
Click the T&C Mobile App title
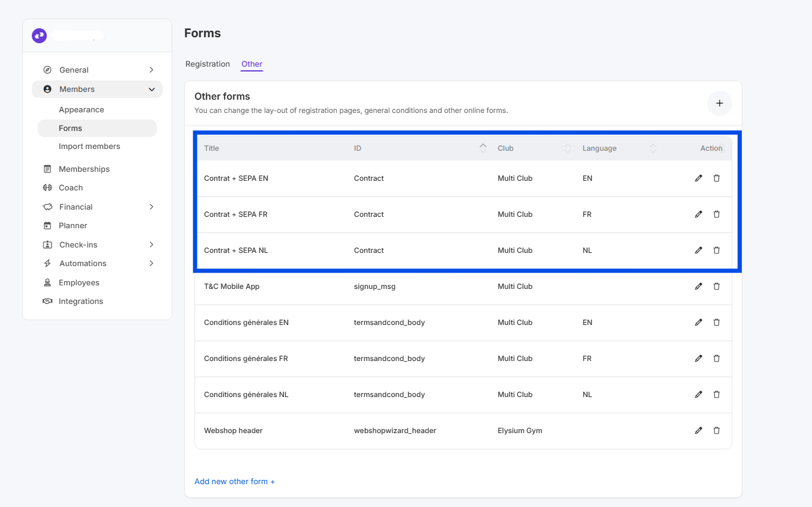(232, 287)
